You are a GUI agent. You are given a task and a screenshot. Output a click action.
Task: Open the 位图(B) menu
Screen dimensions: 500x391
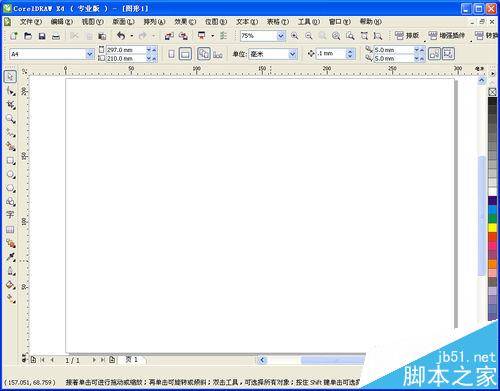click(216, 22)
